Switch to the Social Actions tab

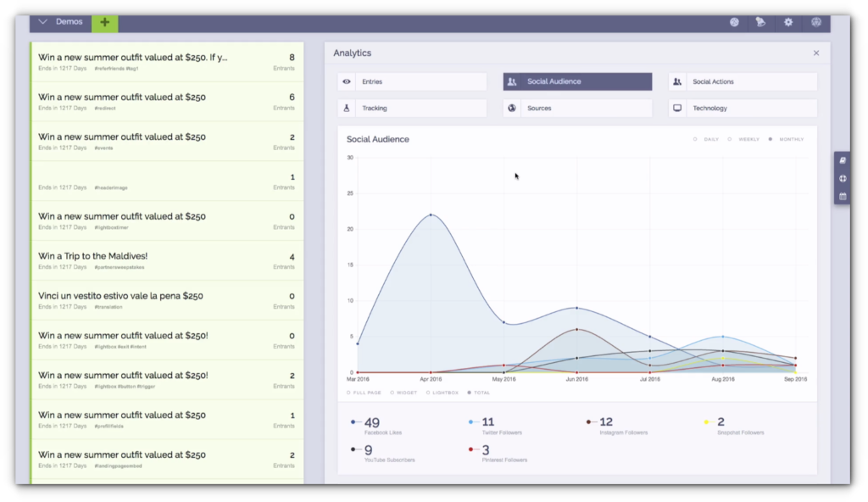743,81
